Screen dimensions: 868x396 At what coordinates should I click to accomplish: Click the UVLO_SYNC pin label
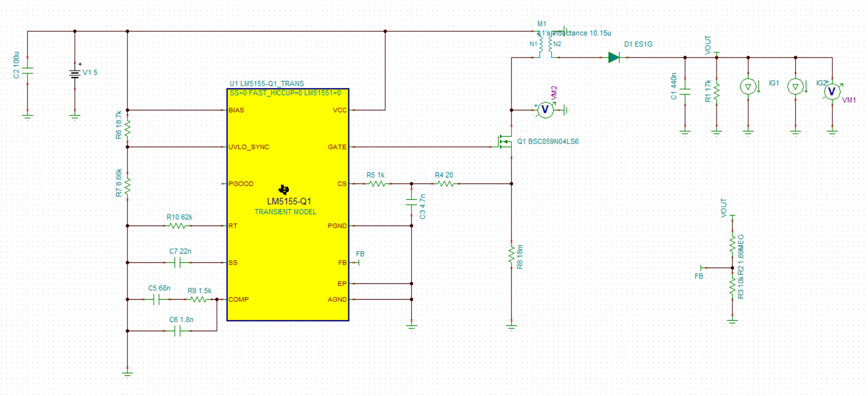(x=249, y=147)
